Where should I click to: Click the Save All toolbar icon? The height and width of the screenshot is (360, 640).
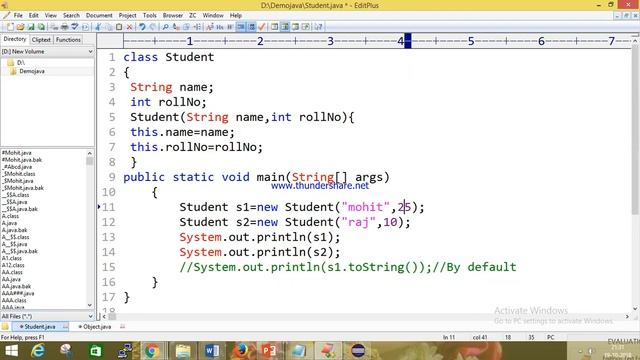(x=41, y=27)
